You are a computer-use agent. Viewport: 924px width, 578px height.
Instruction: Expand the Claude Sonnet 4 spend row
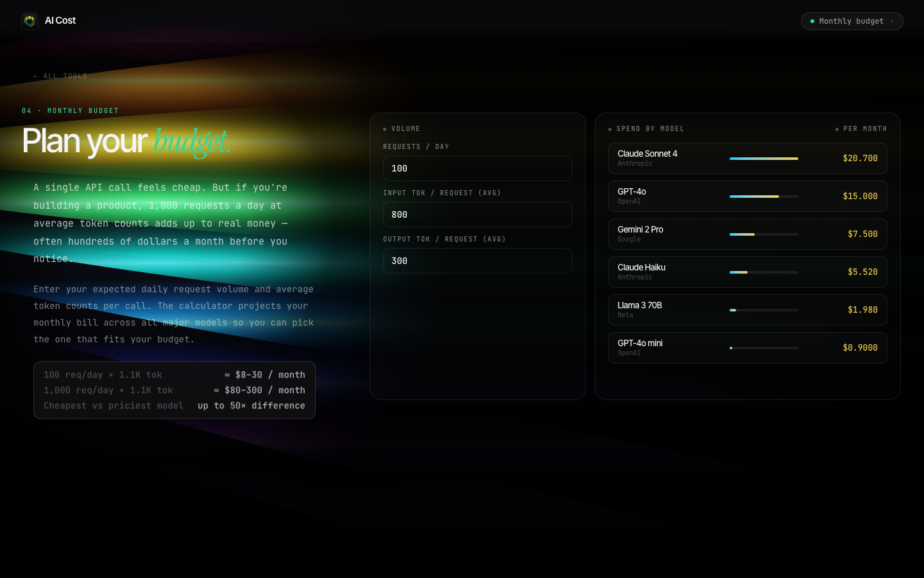pyautogui.click(x=748, y=158)
